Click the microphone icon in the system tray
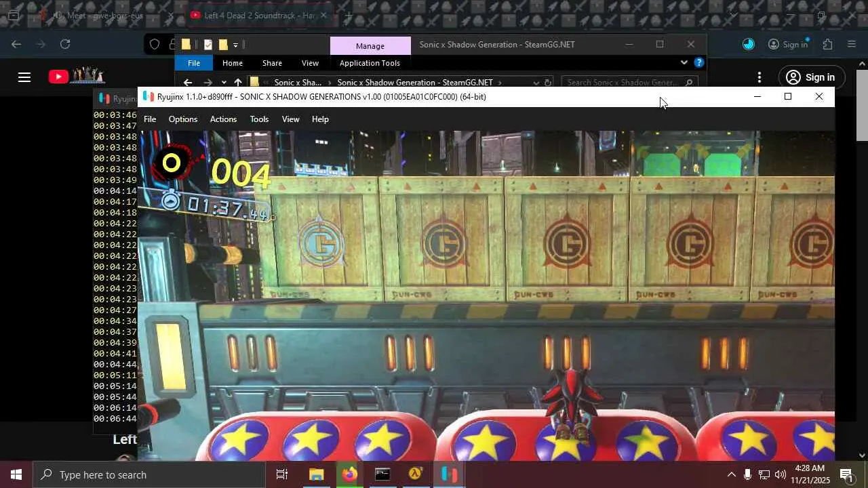This screenshot has width=868, height=488. (747, 474)
